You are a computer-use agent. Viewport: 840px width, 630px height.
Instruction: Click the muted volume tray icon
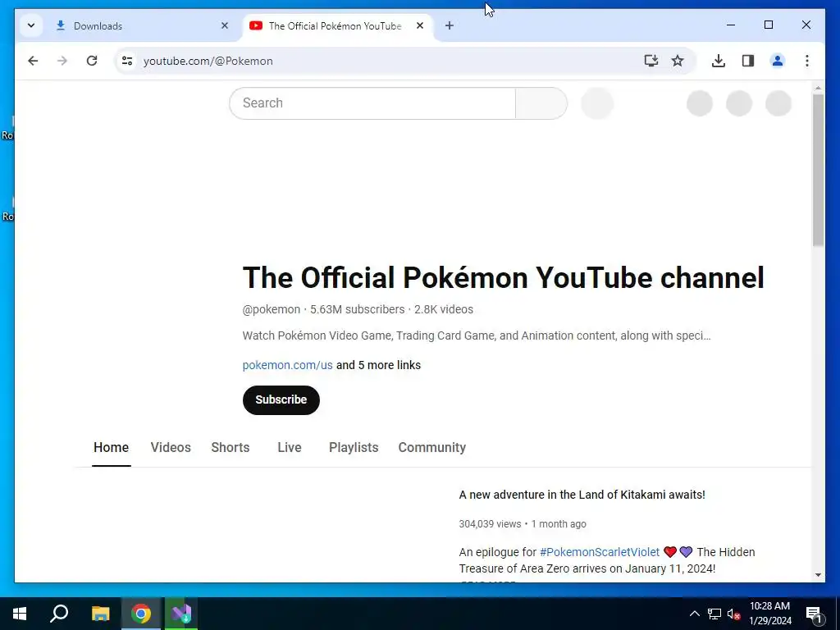tap(733, 614)
